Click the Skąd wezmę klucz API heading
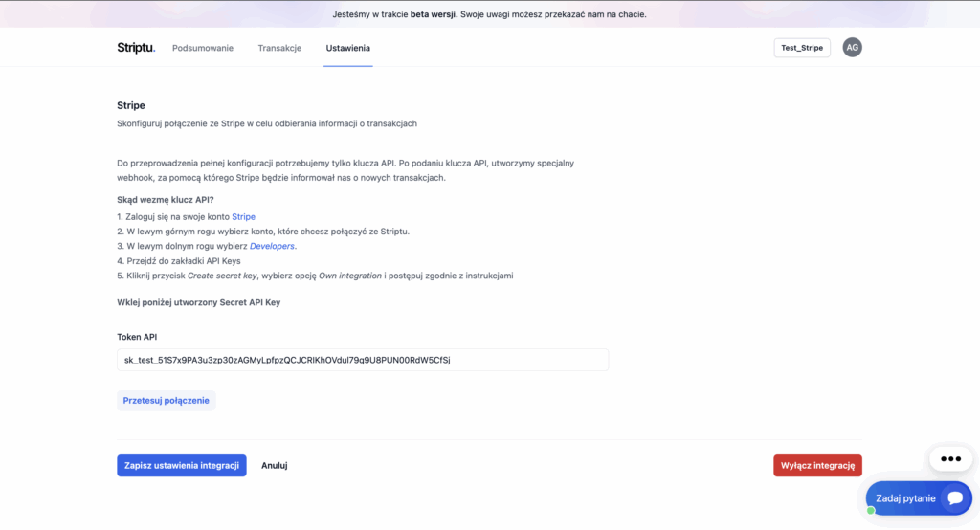 [x=166, y=200]
